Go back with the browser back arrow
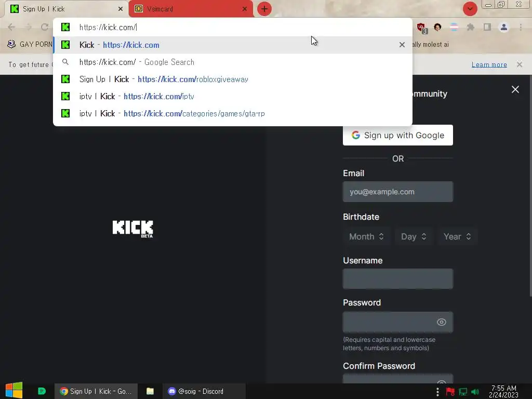 [x=11, y=27]
